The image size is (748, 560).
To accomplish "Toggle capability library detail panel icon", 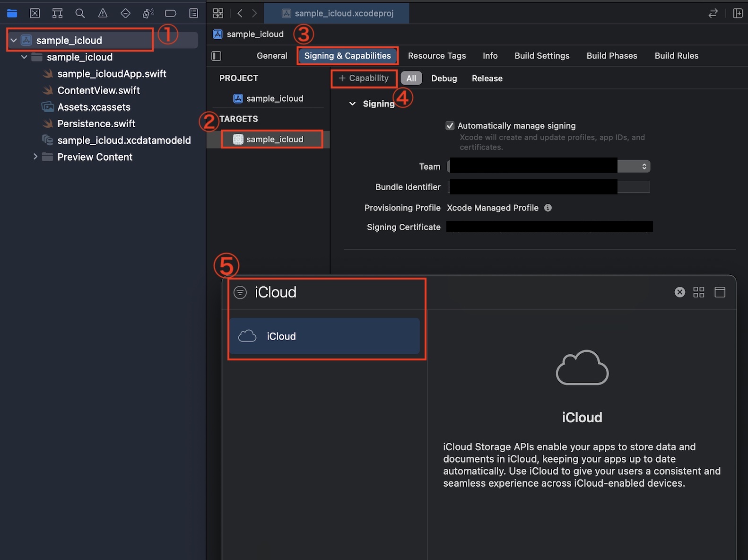I will pyautogui.click(x=720, y=292).
